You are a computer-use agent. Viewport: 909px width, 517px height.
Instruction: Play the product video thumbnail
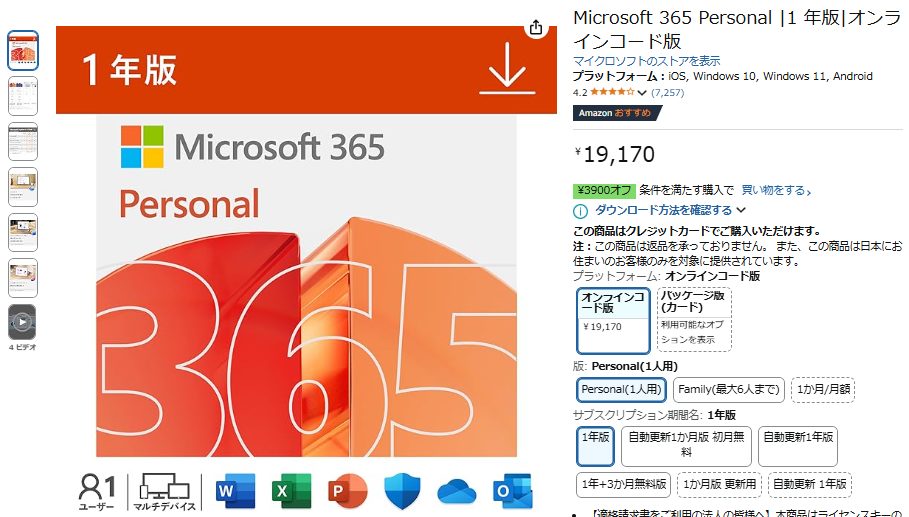(23, 322)
